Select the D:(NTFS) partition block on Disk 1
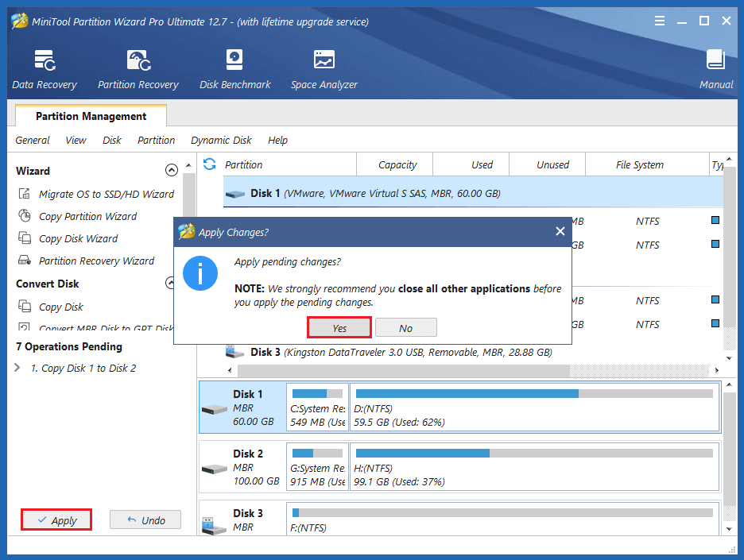This screenshot has width=744, height=560. 535,407
